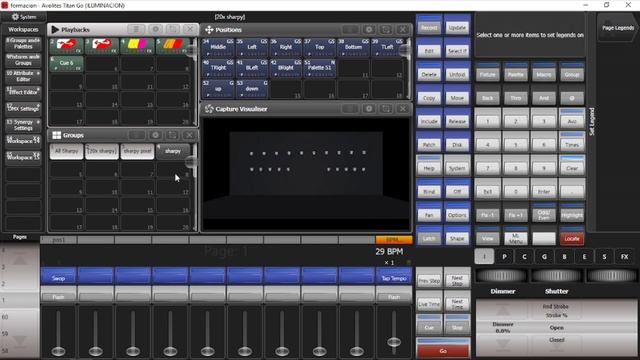
Task: Apply the Middle position palette
Action: 218,47
